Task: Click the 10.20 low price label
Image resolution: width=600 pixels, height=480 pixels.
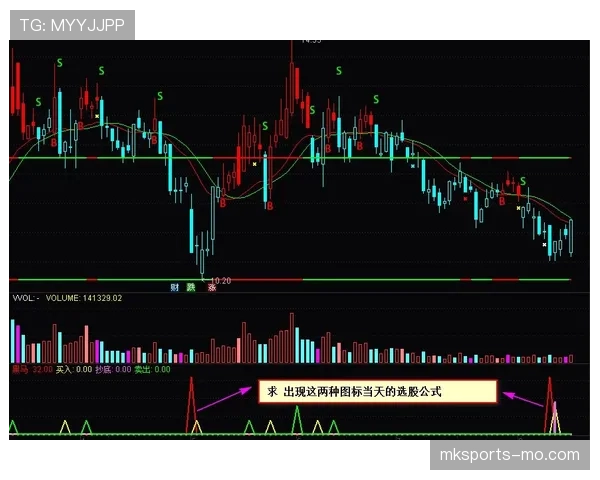Action: pos(221,281)
